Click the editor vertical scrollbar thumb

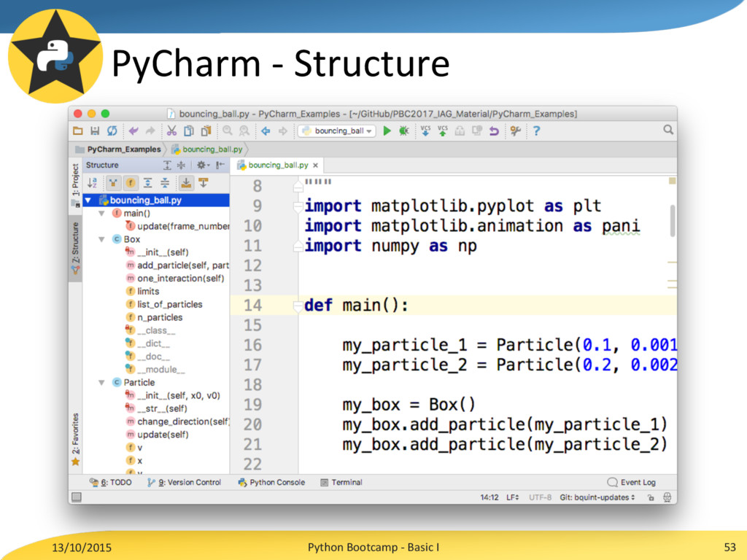point(672,221)
